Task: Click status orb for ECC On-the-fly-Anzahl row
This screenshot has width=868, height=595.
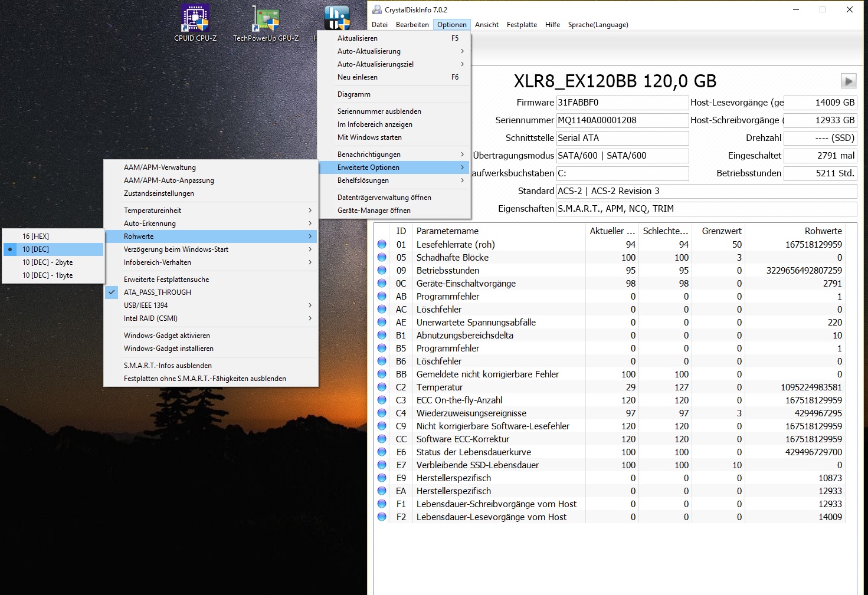Action: click(382, 400)
